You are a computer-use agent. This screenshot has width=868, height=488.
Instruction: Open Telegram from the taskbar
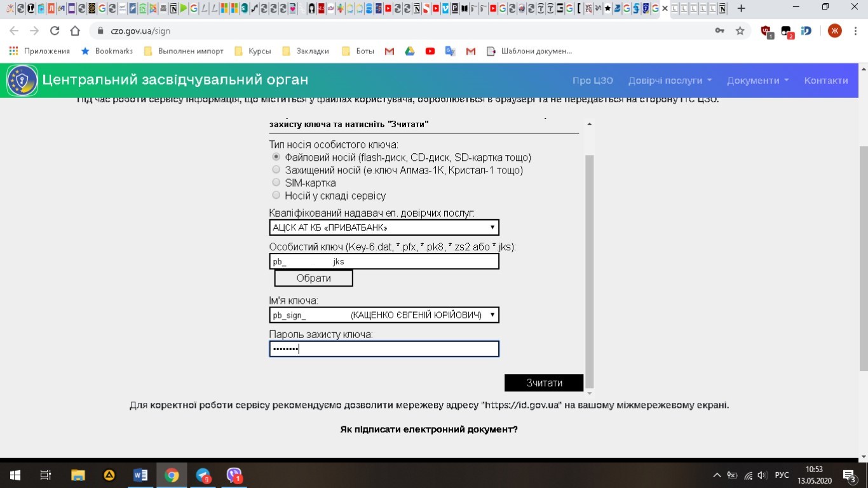point(203,475)
